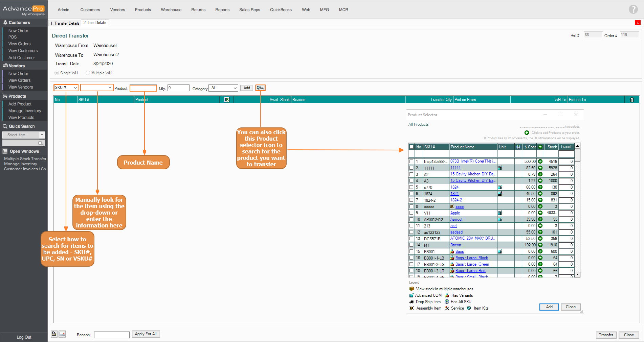Select the Multiple WH radio button
Image resolution: width=644 pixels, height=342 pixels.
(88, 73)
